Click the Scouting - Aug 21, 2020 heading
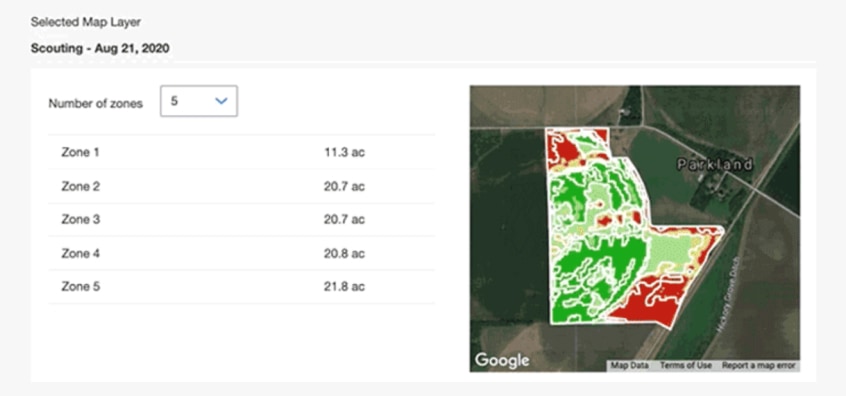 [100, 49]
